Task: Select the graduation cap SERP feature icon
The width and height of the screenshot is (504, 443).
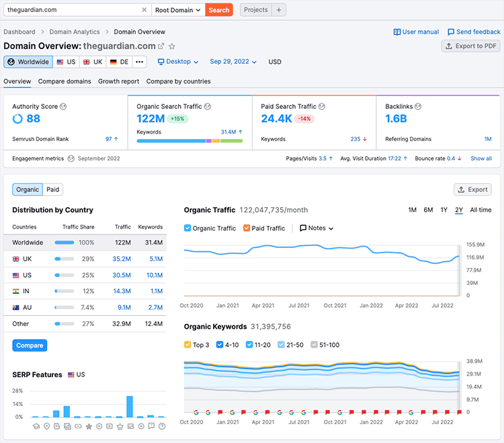Action: coord(36,426)
